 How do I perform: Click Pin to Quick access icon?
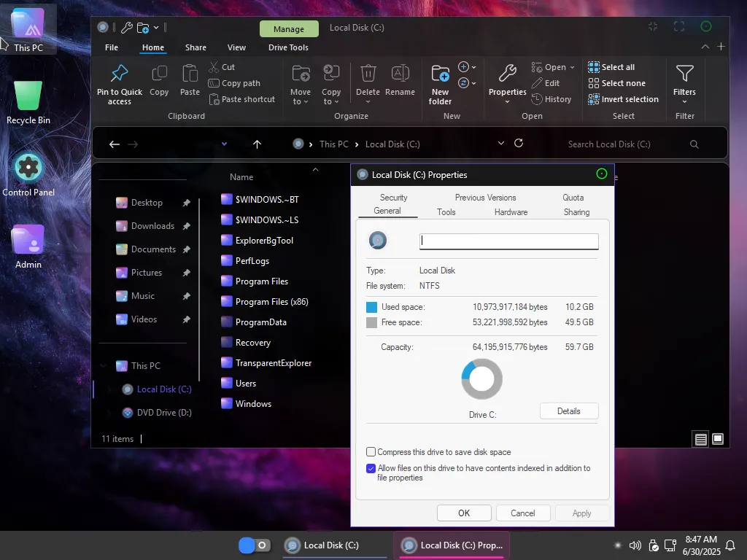(x=119, y=74)
